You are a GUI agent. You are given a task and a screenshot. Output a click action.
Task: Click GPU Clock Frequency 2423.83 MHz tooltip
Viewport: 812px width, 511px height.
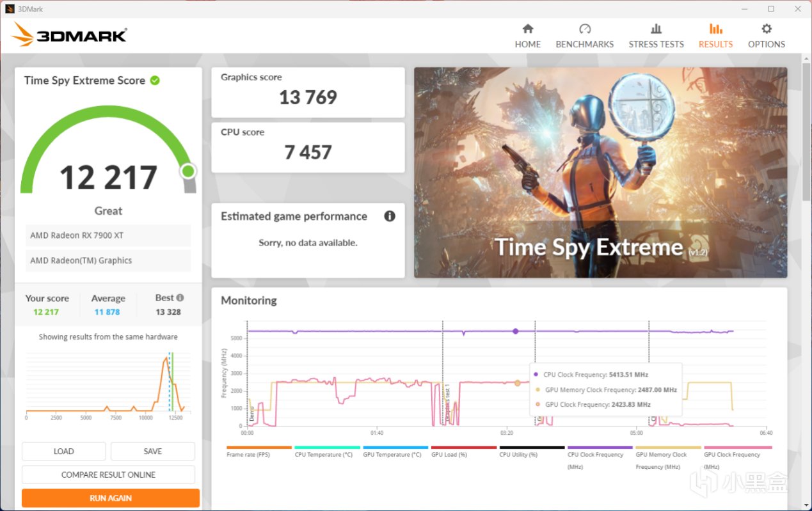(597, 405)
